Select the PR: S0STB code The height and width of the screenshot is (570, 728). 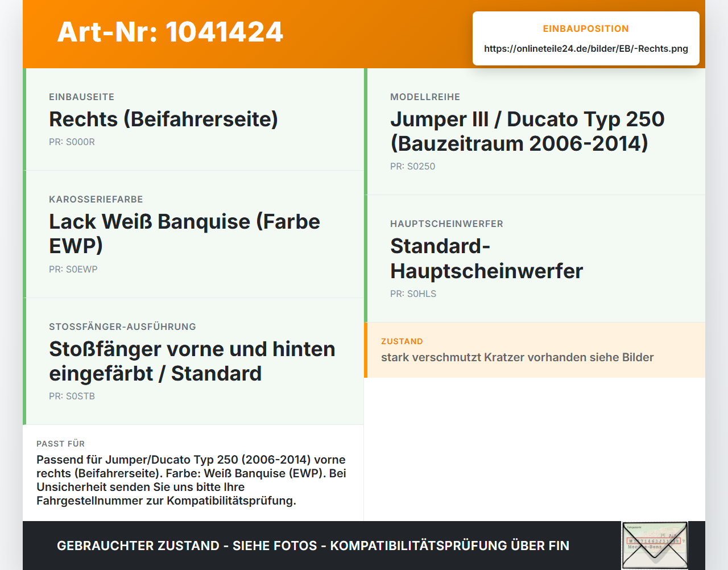point(72,396)
